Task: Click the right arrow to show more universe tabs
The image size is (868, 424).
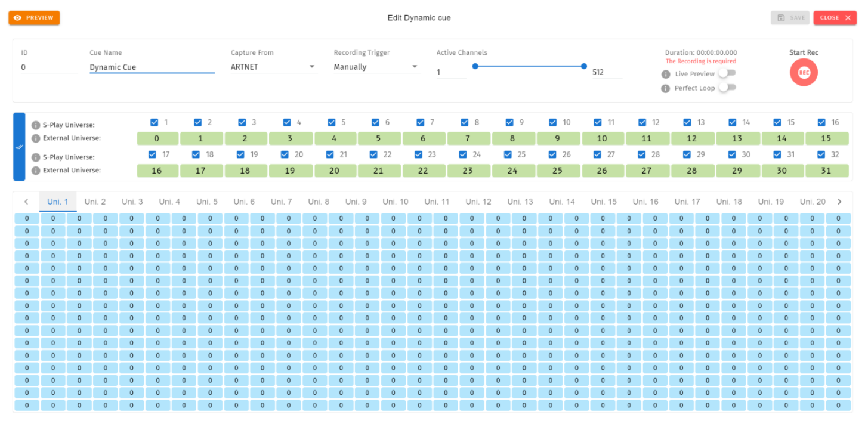Action: click(839, 202)
